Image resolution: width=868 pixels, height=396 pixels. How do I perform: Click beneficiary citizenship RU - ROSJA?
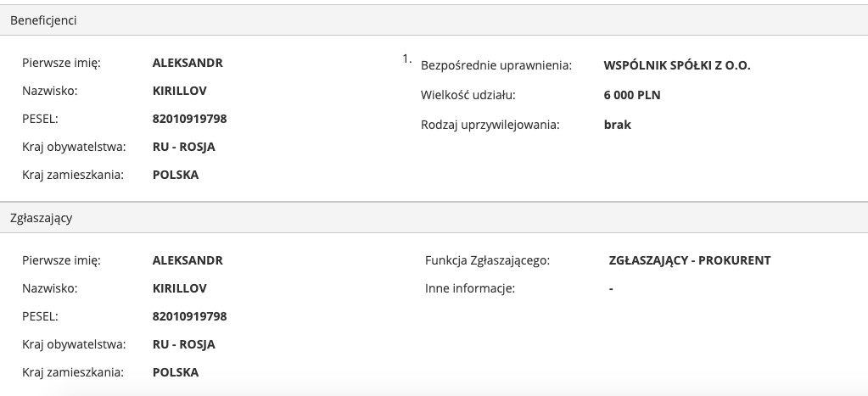tap(184, 147)
